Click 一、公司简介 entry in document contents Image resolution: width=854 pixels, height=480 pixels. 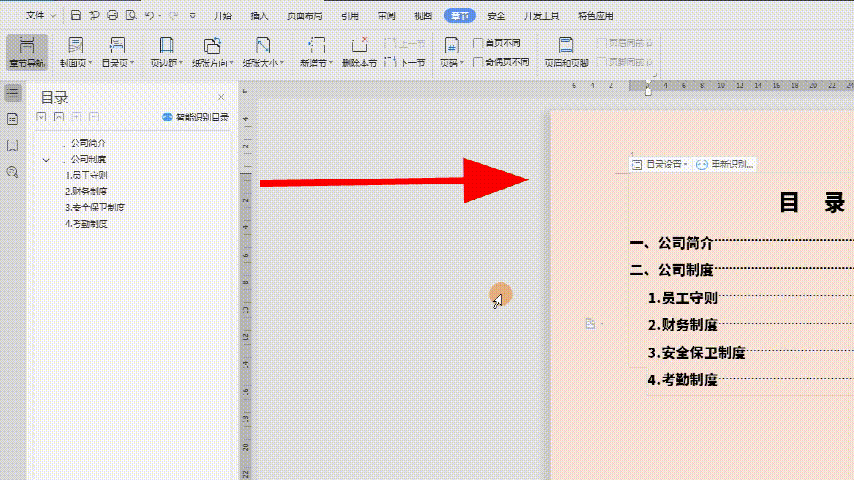point(671,243)
